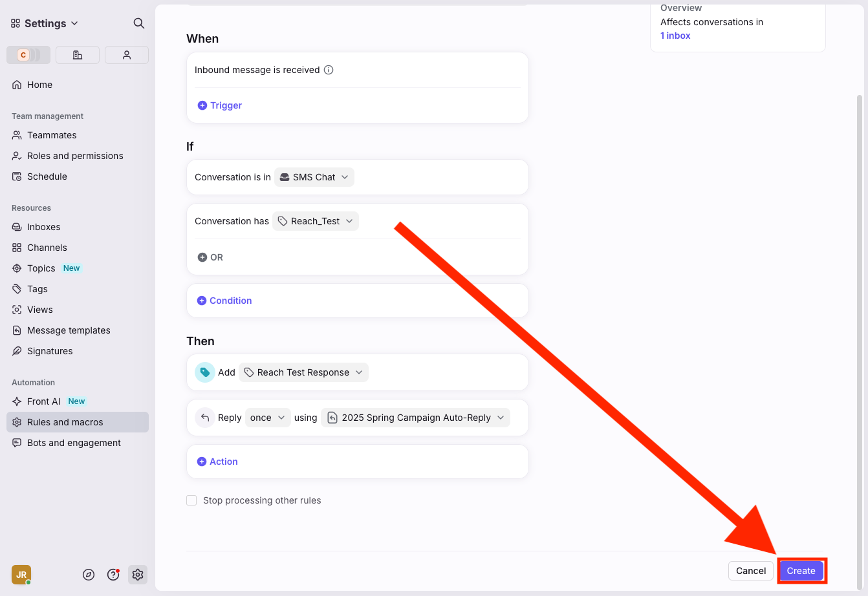Open the Reach_Test tag dropdown
Viewport: 868px width, 596px height.
click(x=316, y=221)
